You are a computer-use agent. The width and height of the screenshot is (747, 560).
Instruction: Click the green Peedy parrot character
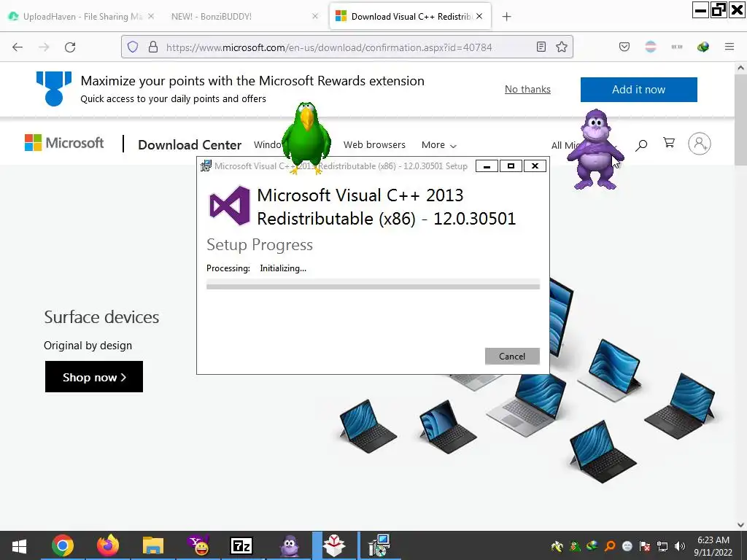coord(306,138)
